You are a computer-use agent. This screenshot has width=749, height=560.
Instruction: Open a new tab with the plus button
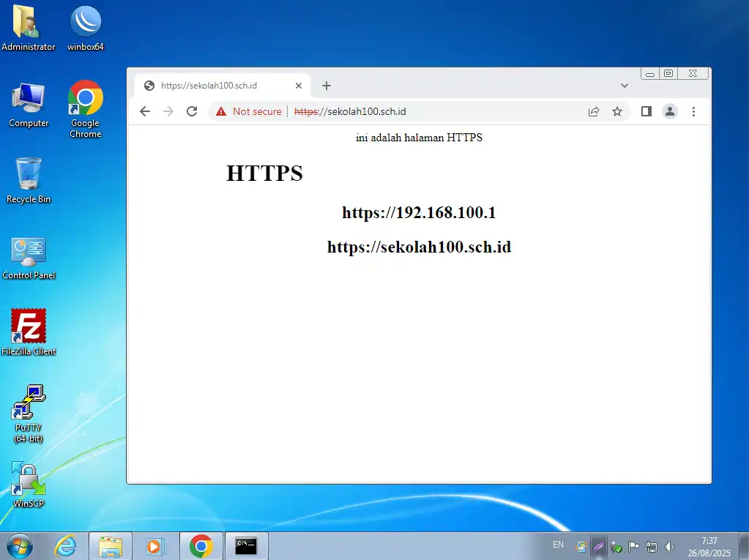[327, 86]
